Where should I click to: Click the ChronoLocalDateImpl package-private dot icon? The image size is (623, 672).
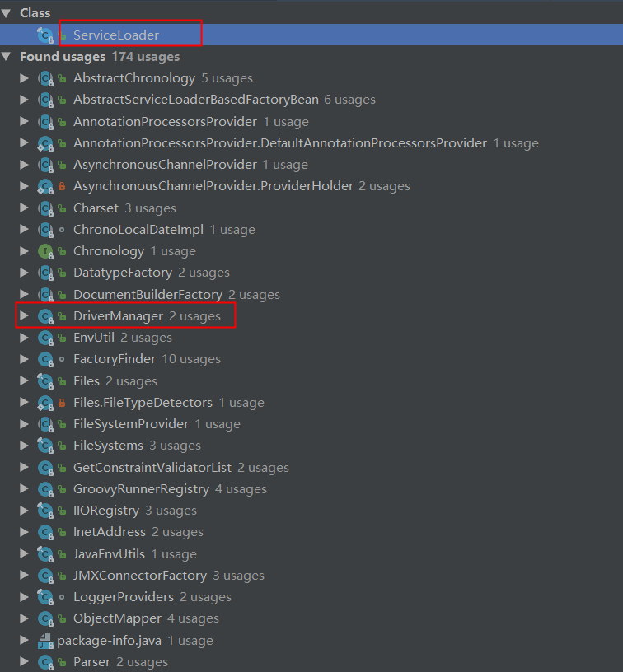click(62, 230)
